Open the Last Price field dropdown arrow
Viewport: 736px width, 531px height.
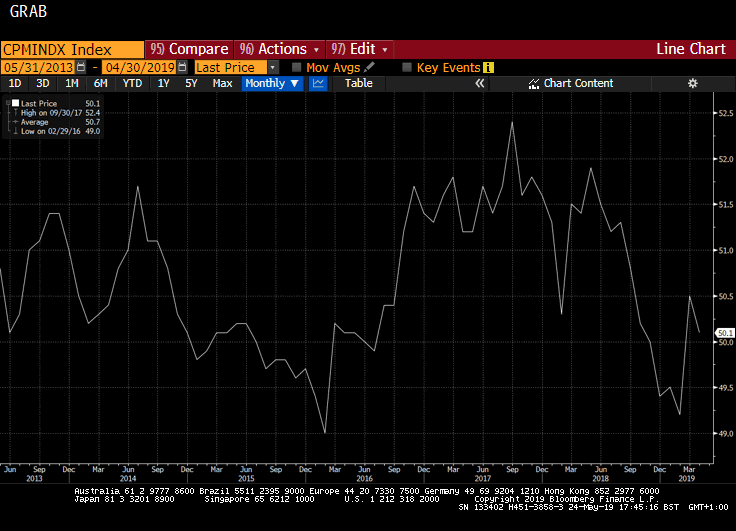273,67
